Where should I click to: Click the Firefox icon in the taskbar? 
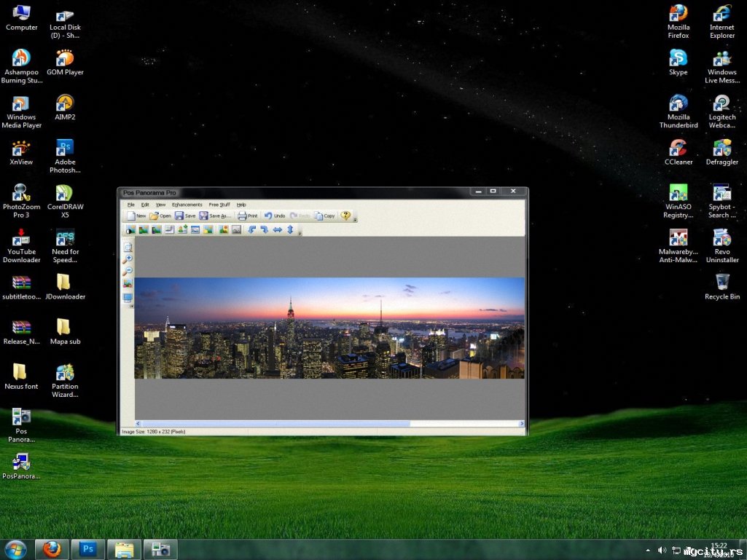point(52,550)
